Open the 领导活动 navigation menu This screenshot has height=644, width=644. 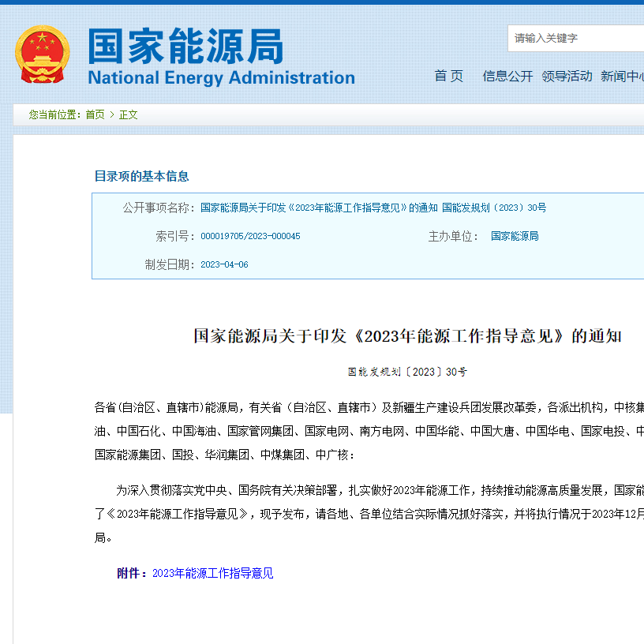click(567, 76)
